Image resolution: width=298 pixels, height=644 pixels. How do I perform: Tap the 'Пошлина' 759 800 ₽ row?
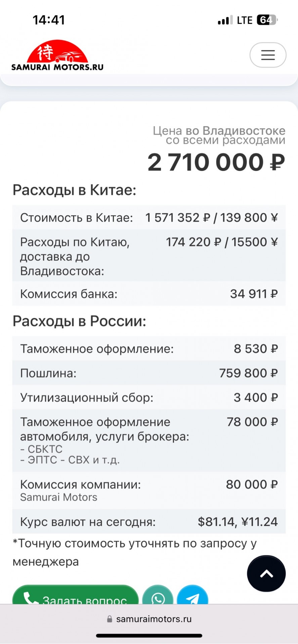(x=149, y=373)
